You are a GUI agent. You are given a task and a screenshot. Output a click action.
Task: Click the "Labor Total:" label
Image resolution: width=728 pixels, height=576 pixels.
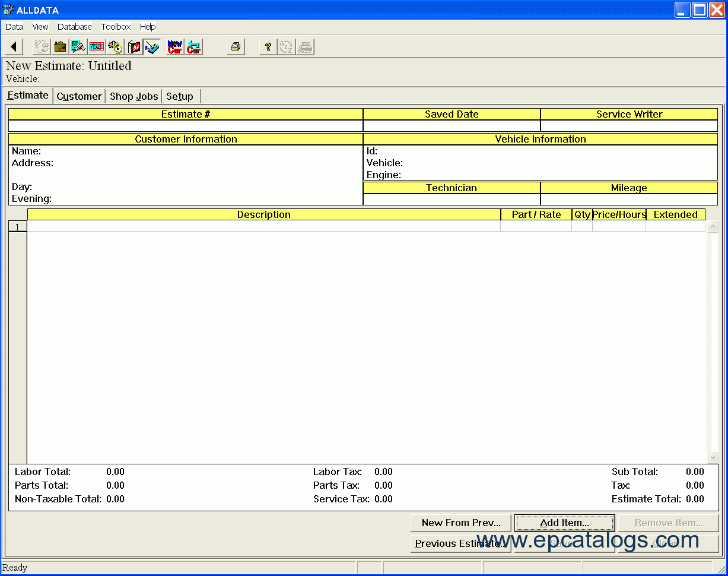tap(43, 472)
